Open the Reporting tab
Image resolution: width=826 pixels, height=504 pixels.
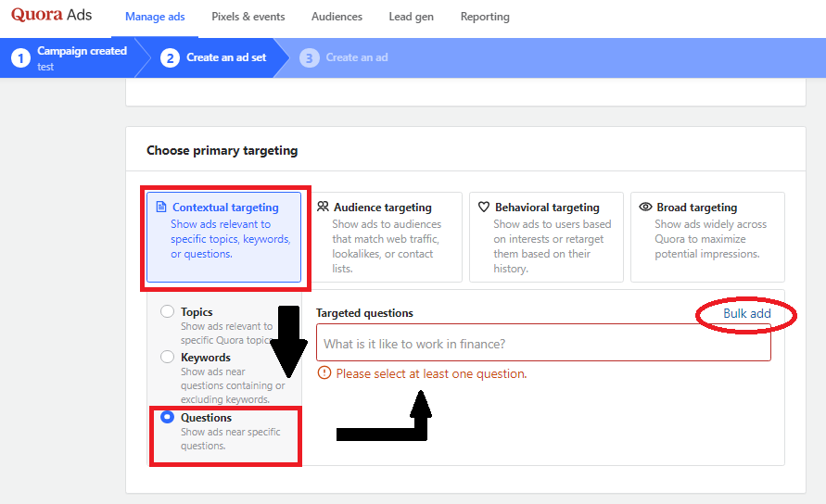point(485,17)
